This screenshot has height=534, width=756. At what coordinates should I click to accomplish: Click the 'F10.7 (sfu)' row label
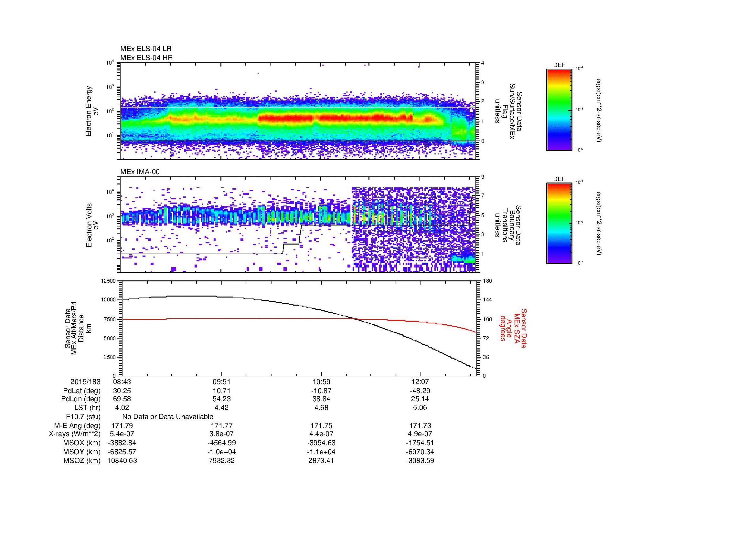[83, 417]
